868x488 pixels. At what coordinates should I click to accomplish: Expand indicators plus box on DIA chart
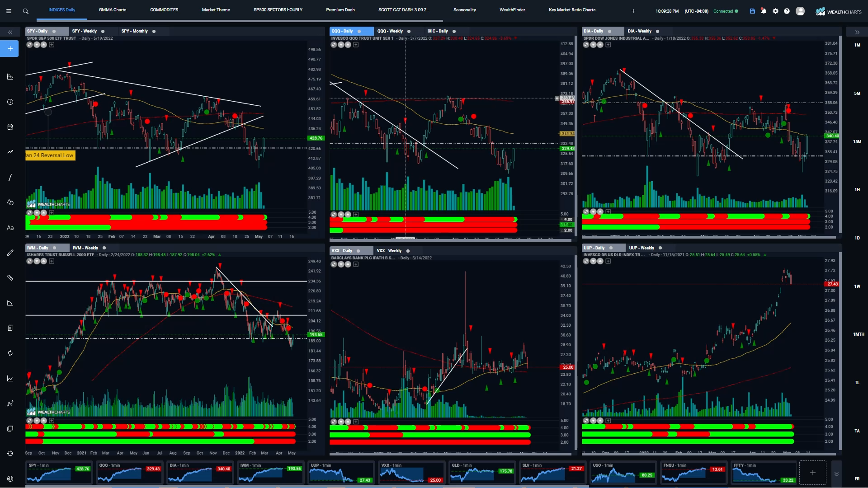tap(608, 45)
